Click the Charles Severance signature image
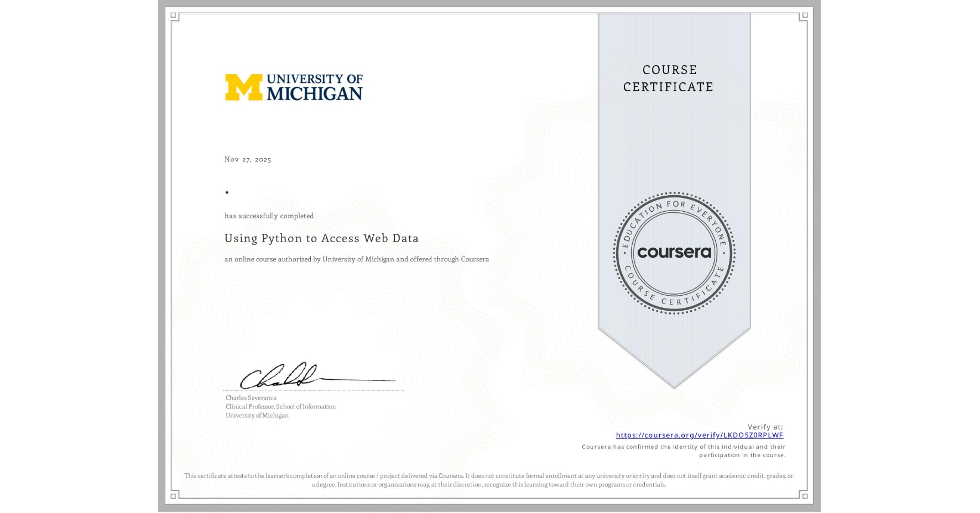Image resolution: width=980 pixels, height=513 pixels. pos(317,376)
